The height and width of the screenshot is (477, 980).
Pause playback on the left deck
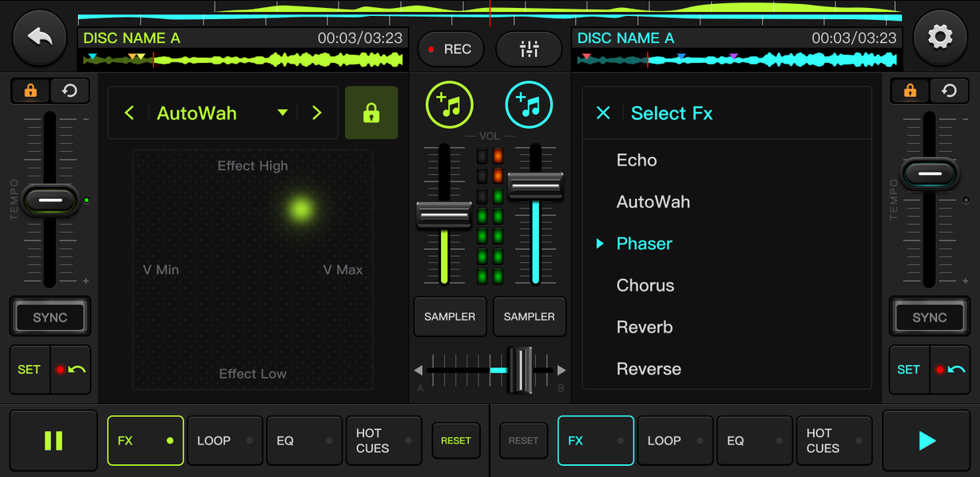pos(53,440)
